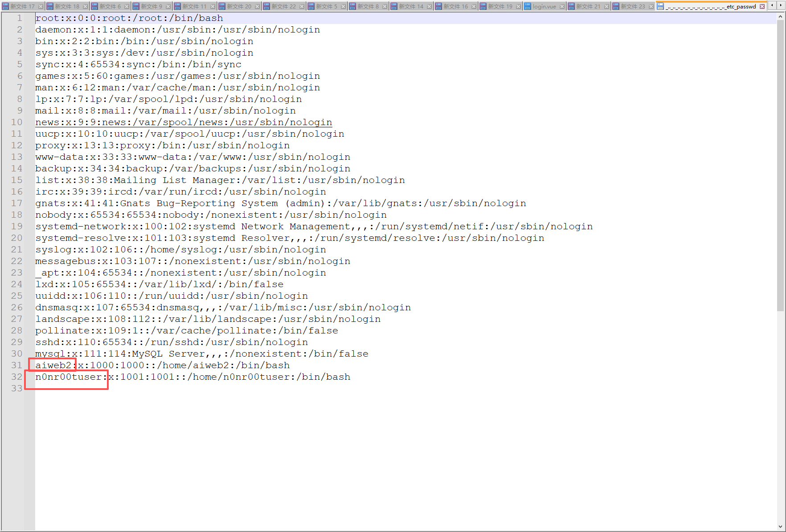Click the vertical scrollbar up arrow
Image resolution: width=786 pixels, height=532 pixels.
780,17
